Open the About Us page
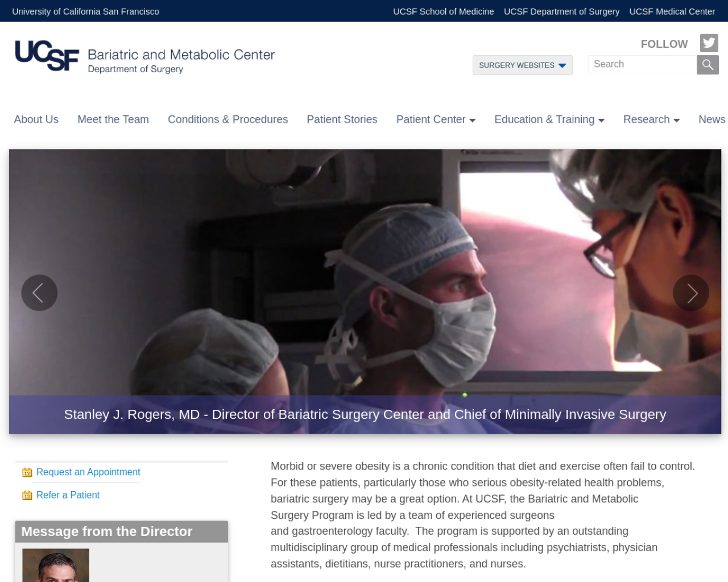This screenshot has width=728, height=582. click(x=36, y=119)
